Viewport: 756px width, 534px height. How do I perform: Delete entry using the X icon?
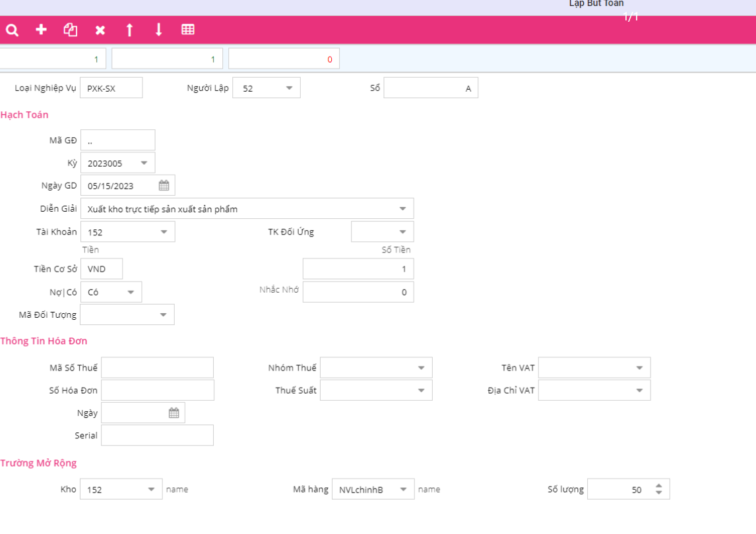pyautogui.click(x=100, y=30)
